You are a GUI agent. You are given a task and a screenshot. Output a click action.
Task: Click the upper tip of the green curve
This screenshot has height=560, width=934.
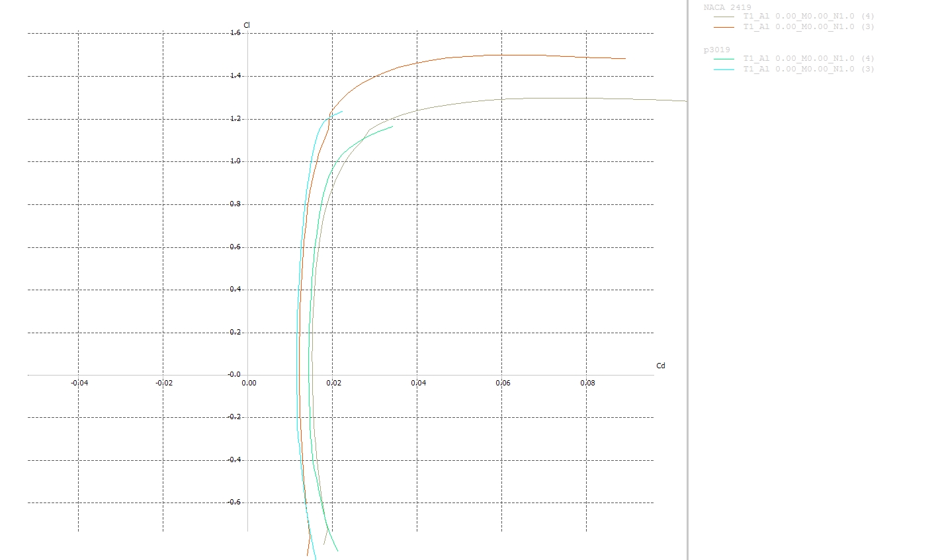pyautogui.click(x=392, y=126)
